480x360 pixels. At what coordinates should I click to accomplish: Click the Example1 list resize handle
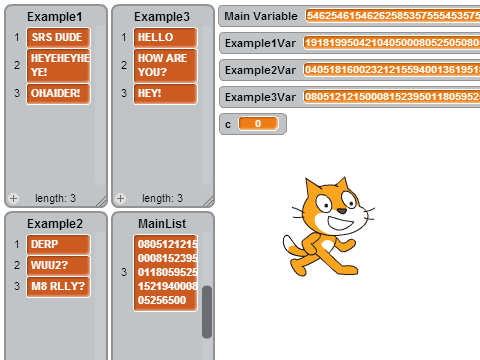click(x=101, y=201)
